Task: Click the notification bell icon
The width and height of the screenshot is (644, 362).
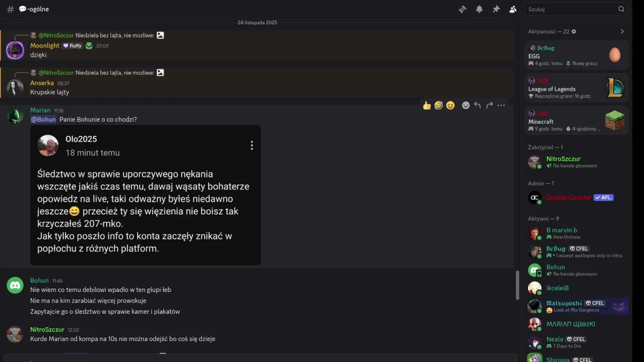Action: coord(479,9)
